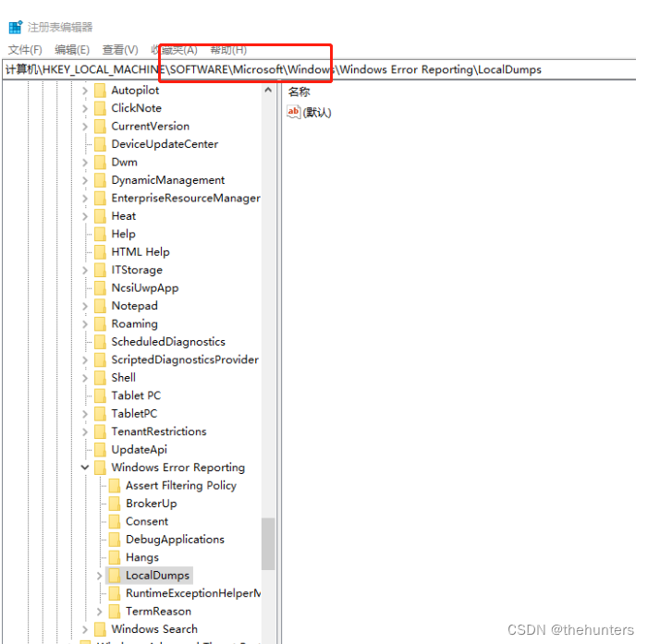Open the 查看(V) menu
Screen dimensions: 648x644
(120, 50)
